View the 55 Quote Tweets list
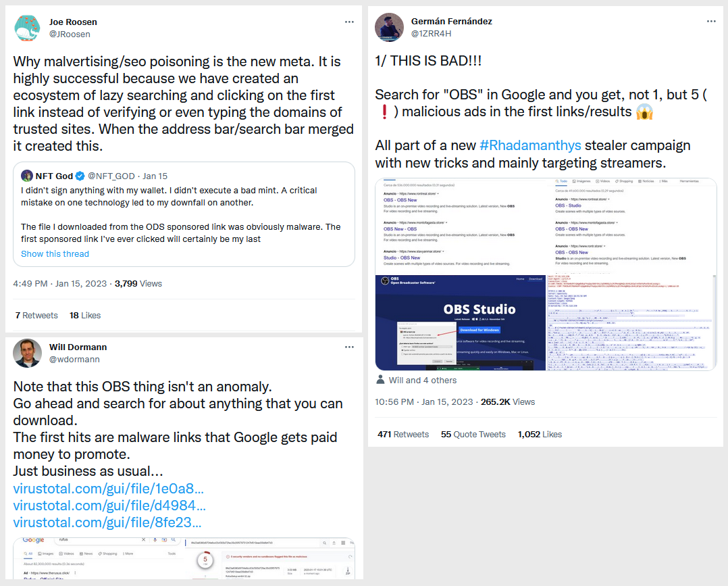 tap(473, 434)
